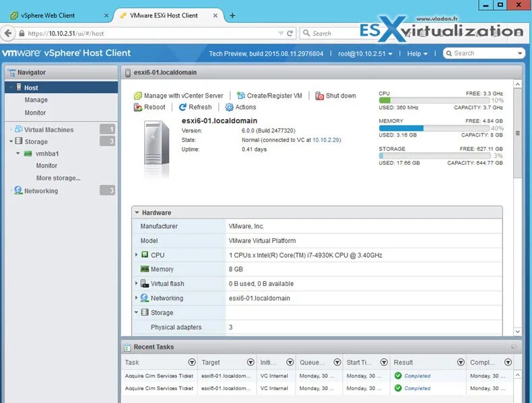Reload page with browser refresh icon

290,33
